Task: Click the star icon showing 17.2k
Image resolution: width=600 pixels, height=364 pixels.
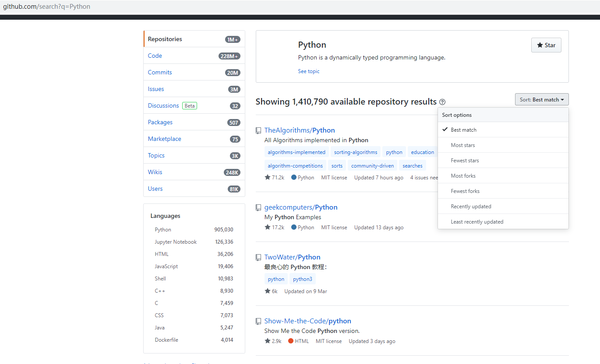Action: point(267,227)
